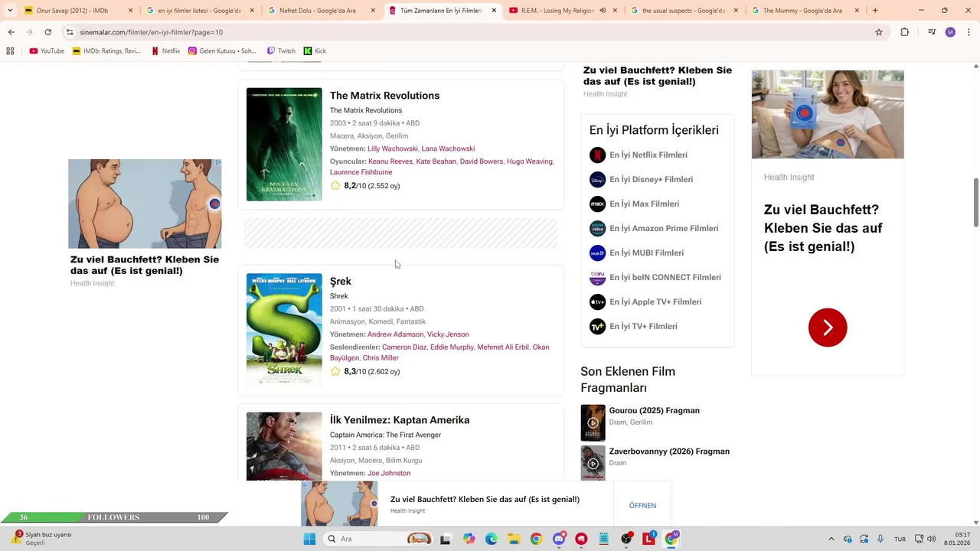This screenshot has width=980, height=551.
Task: Open the Copilot icon in the taskbar
Action: [469, 539]
